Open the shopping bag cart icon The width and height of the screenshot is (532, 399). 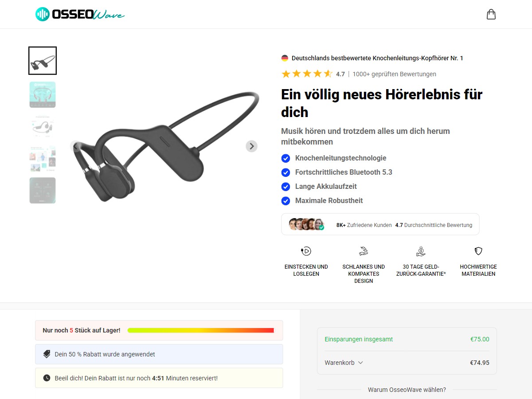[x=491, y=14]
